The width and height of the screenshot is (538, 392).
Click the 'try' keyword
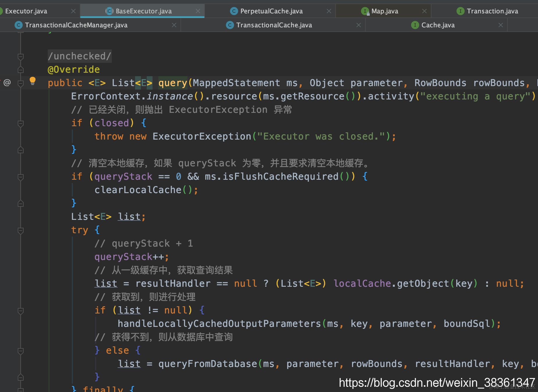click(x=80, y=230)
